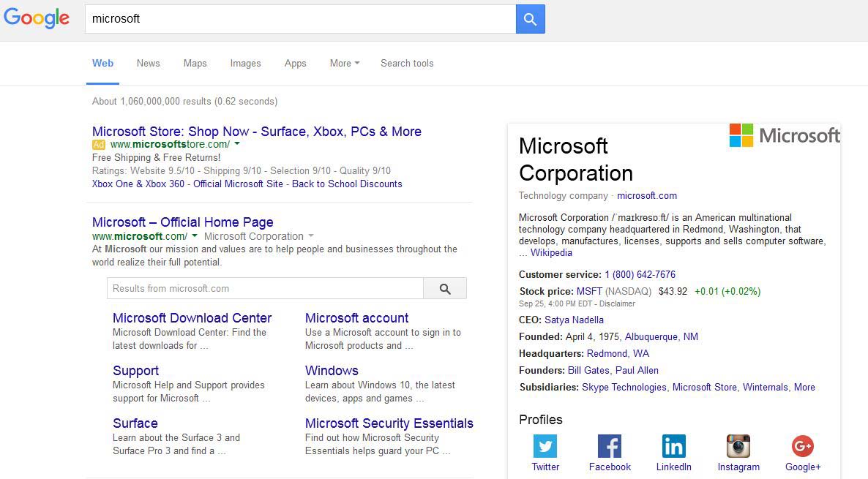The height and width of the screenshot is (479, 868).
Task: Open the dropdown arrow beside www.microsoftstore.com
Action: pos(237,145)
